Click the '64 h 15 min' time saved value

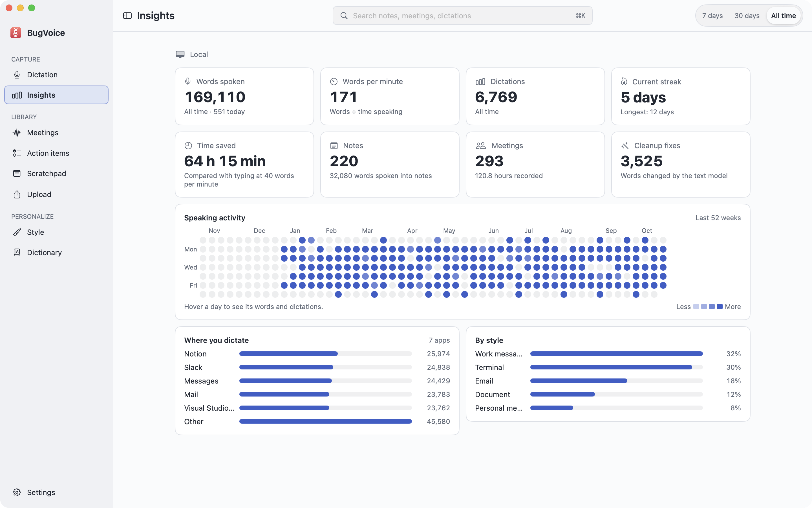point(225,161)
